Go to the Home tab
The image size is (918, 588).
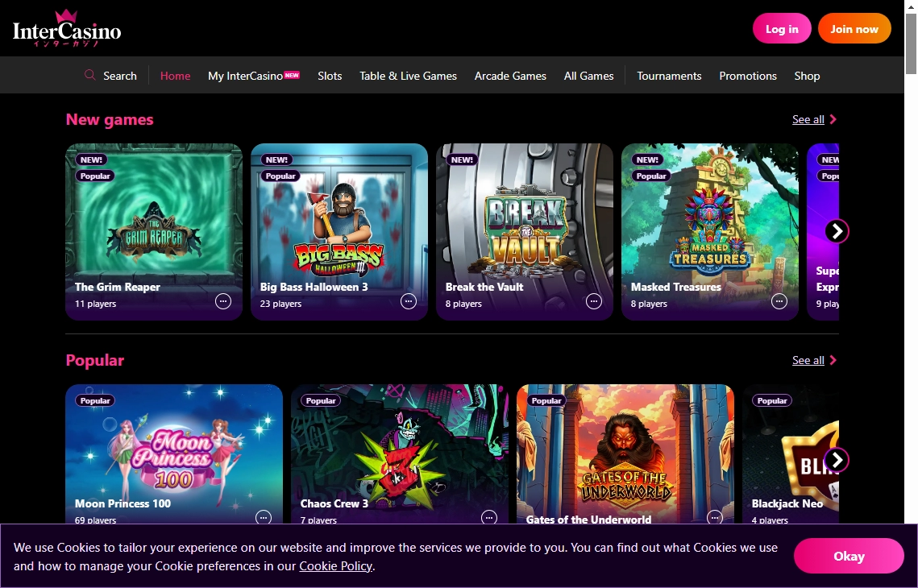(175, 76)
